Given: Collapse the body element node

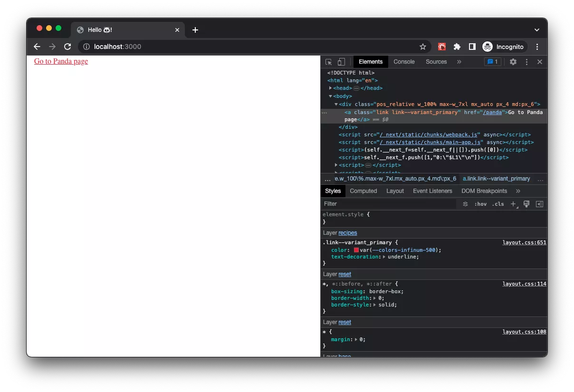Looking at the screenshot, I should point(331,96).
